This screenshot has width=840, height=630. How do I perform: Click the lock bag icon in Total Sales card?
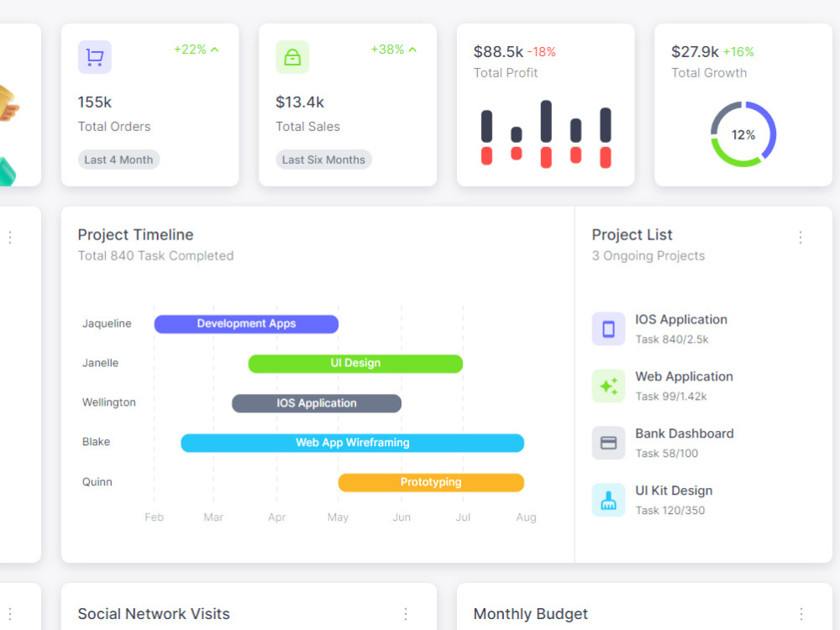tap(292, 57)
